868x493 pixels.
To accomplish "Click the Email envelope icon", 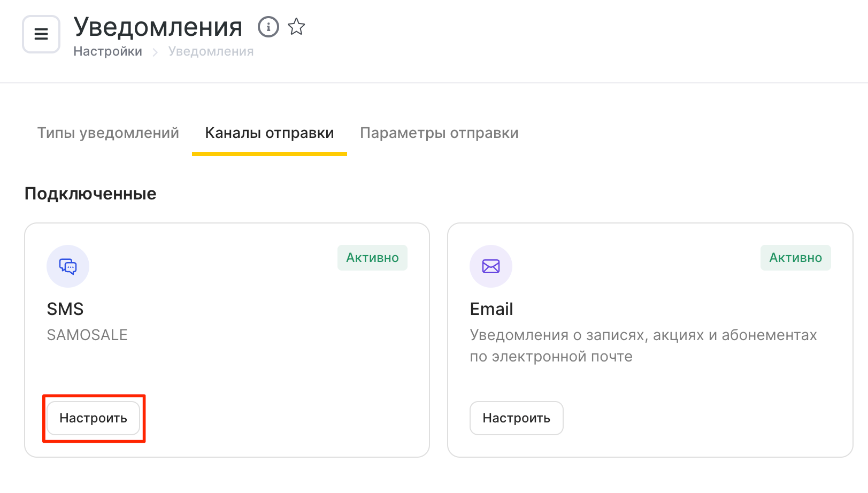I will (x=491, y=266).
